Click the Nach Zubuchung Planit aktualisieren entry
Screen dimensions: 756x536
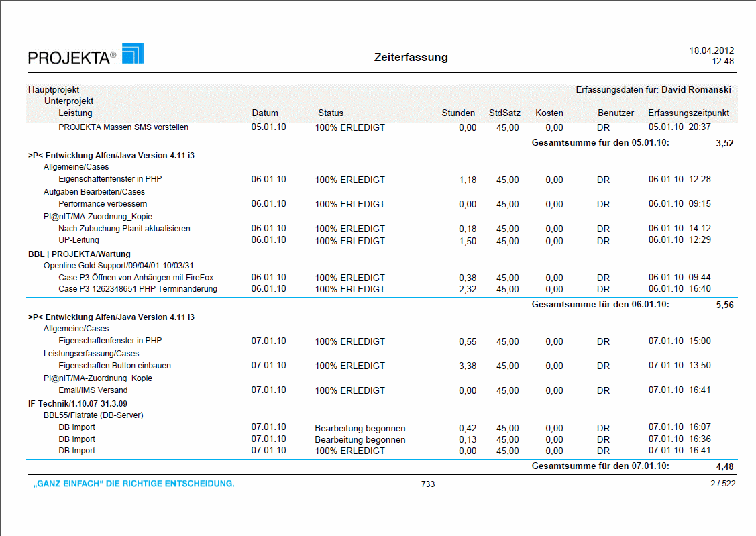click(124, 229)
